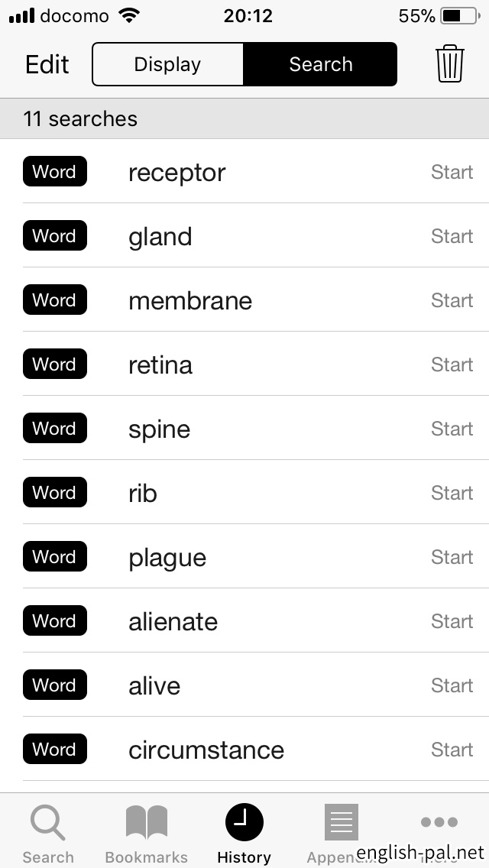Open the Search tab magnifier icon
The image size is (489, 868).
[47, 824]
